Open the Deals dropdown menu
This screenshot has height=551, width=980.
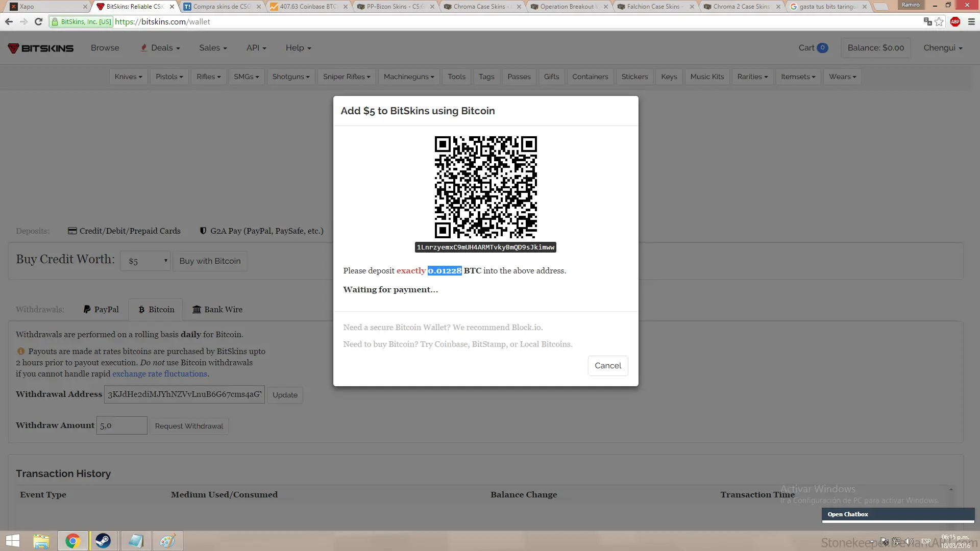(160, 48)
